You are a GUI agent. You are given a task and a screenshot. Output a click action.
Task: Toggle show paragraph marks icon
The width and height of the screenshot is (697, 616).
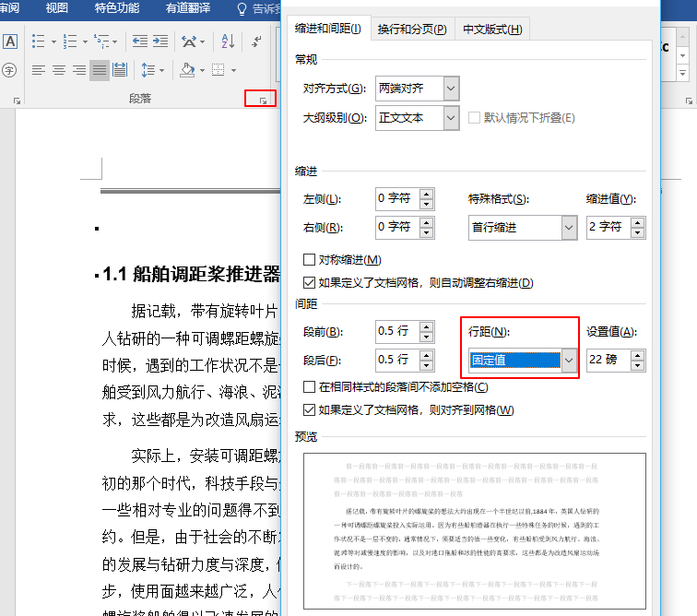256,41
